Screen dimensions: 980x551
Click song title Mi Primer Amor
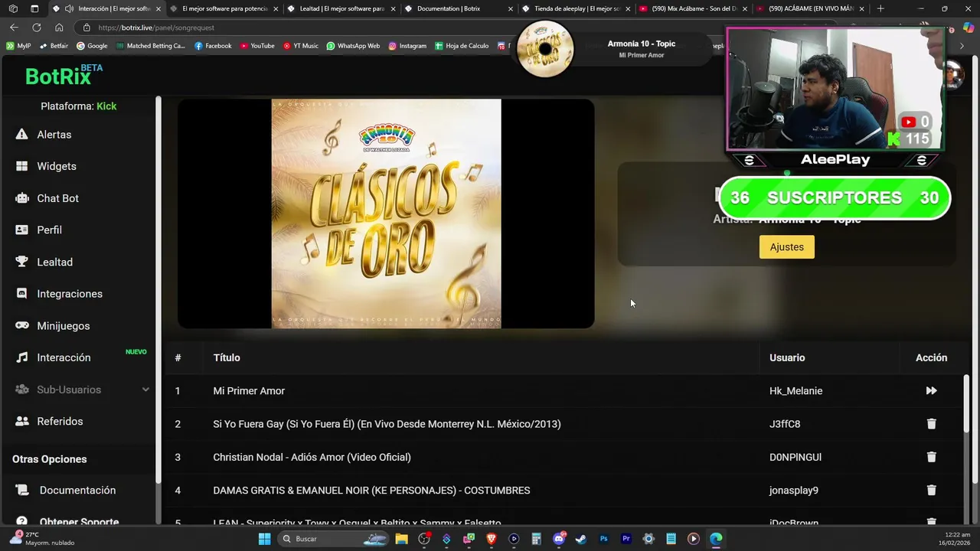pyautogui.click(x=249, y=391)
